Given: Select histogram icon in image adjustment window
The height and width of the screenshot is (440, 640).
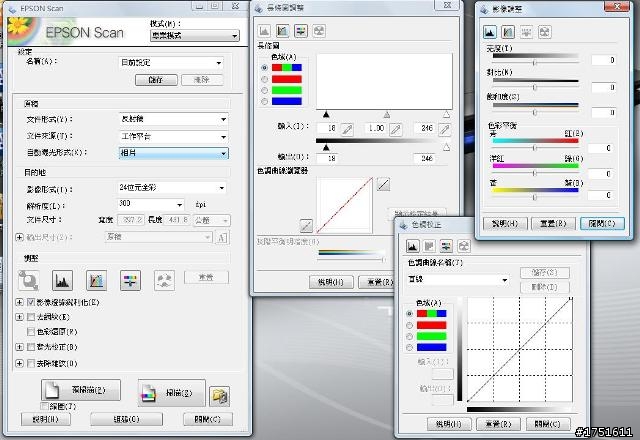Looking at the screenshot, I should (x=489, y=32).
